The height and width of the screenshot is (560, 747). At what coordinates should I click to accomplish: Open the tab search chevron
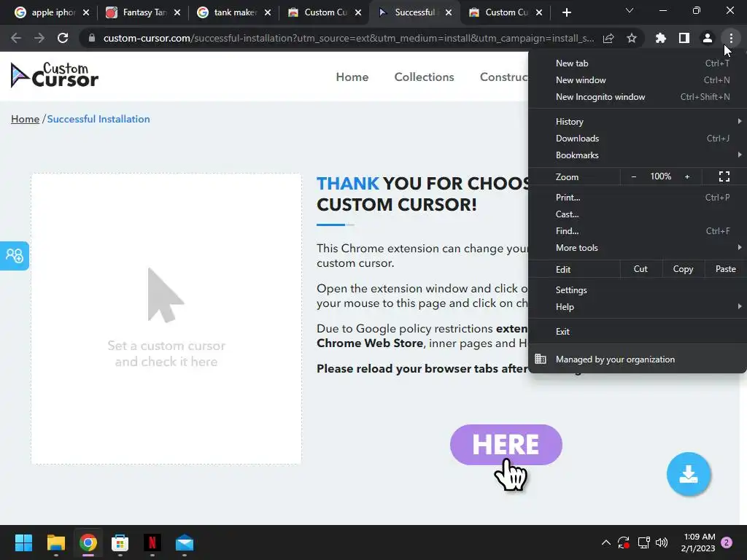point(630,10)
